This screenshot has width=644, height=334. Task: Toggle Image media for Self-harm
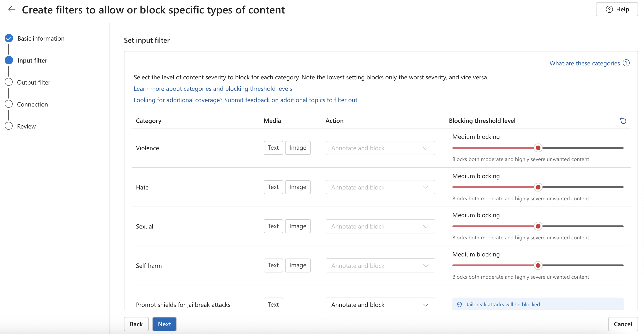tap(298, 265)
